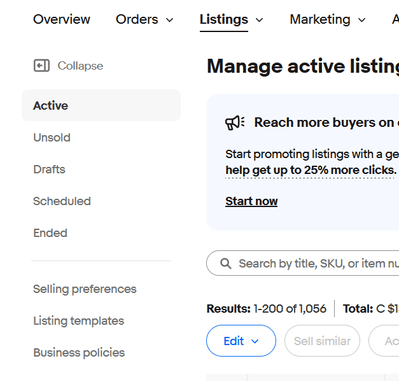
Task: View Ended listings
Action: pyautogui.click(x=50, y=233)
